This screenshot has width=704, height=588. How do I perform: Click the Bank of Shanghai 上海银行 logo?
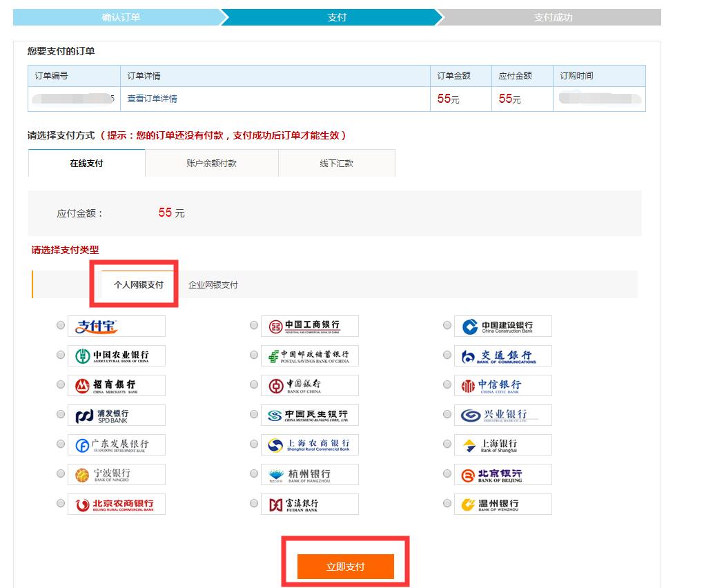click(502, 445)
